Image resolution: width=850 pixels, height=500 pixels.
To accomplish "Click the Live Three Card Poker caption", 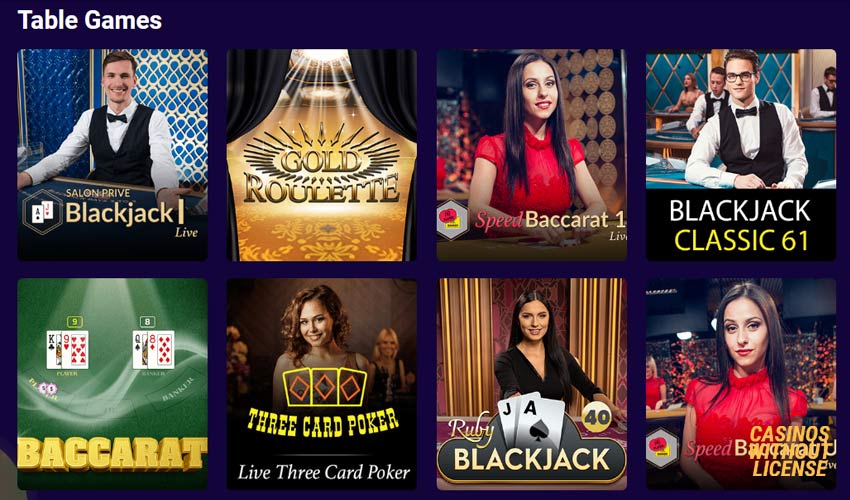I will tap(324, 472).
